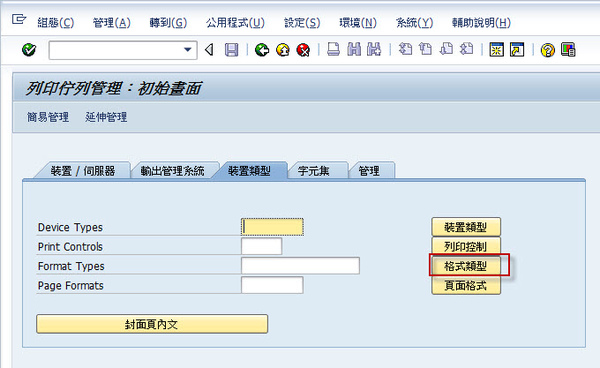Click the Find Next binoculars icon
This screenshot has height=368, width=600.
point(374,50)
